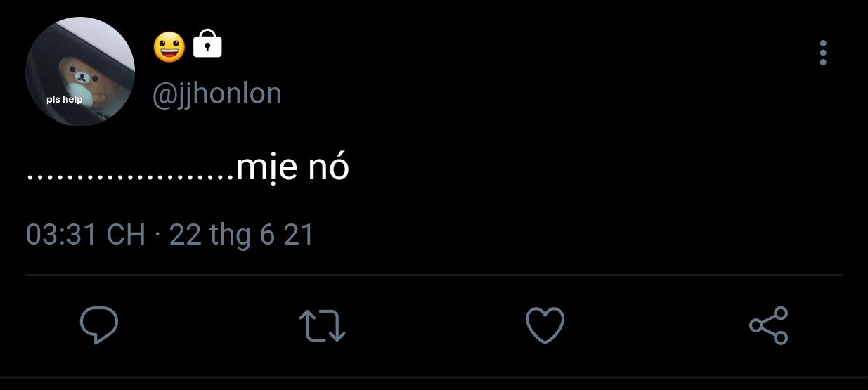
Task: Click the grinning emoji display name
Action: [169, 46]
